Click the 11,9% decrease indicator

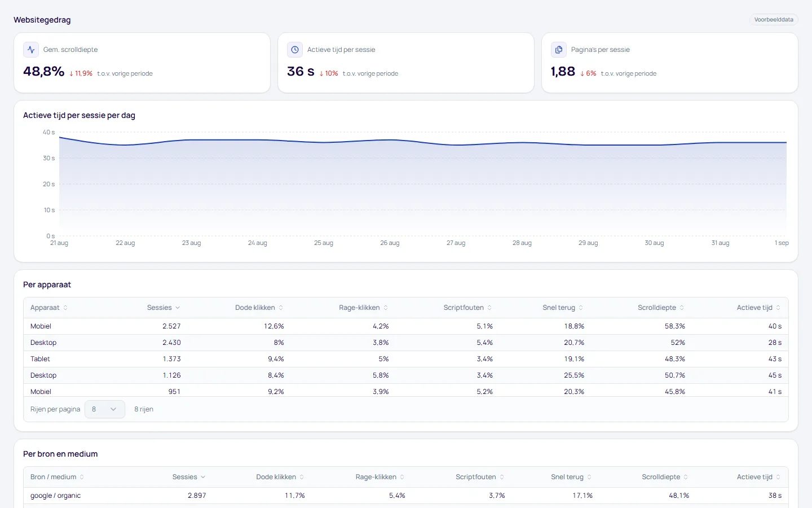tap(81, 73)
